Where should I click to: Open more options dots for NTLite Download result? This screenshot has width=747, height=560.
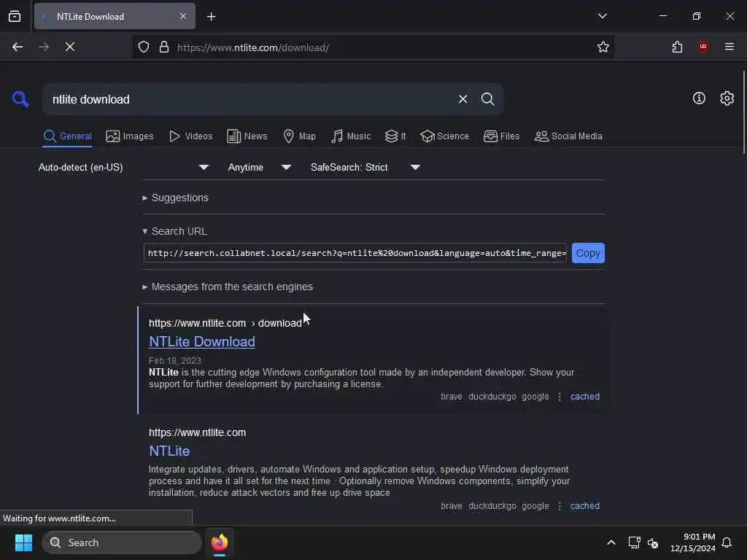(x=560, y=397)
